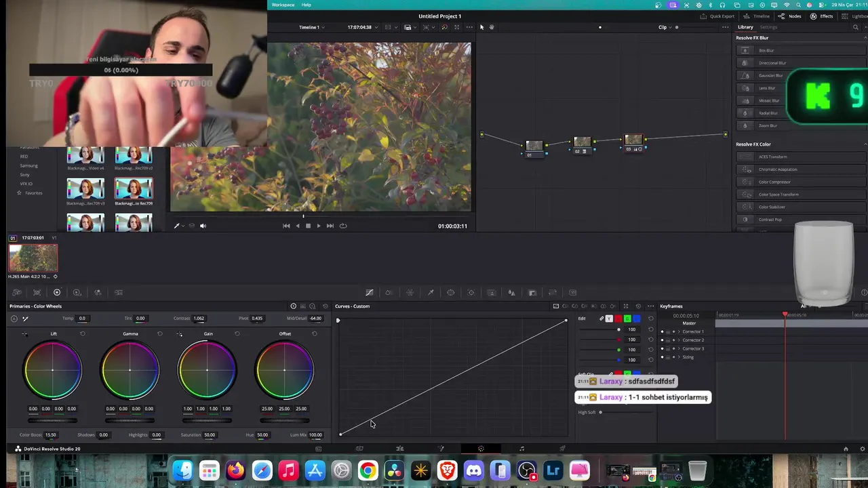Screen dimensions: 868x488
Task: Reset the Lift color wheel
Action: pyautogui.click(x=83, y=334)
